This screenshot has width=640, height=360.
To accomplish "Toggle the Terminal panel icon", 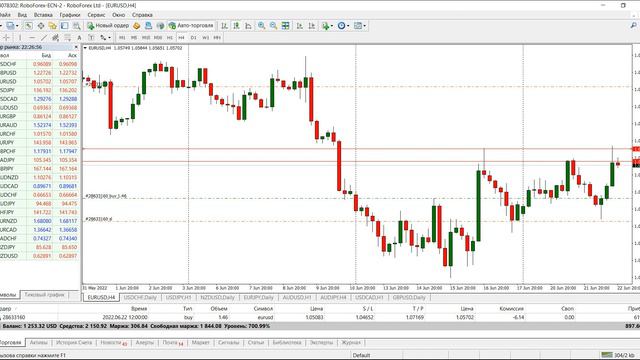I will (64, 26).
